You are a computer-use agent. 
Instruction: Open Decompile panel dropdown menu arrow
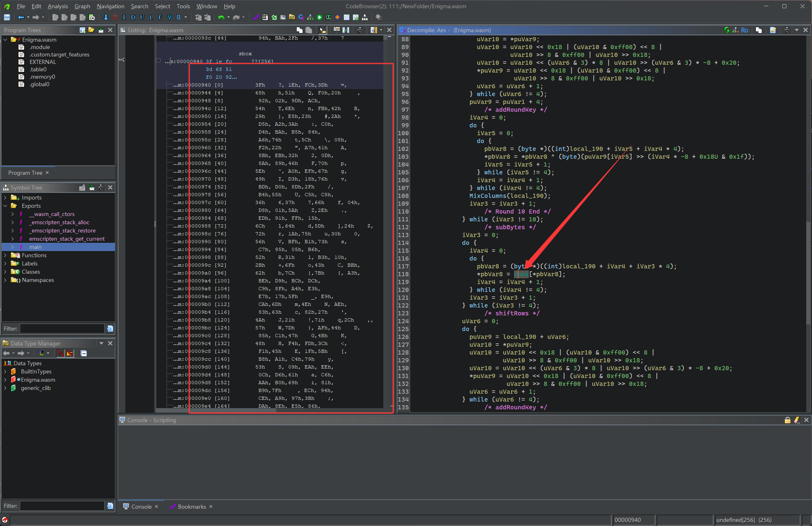797,30
